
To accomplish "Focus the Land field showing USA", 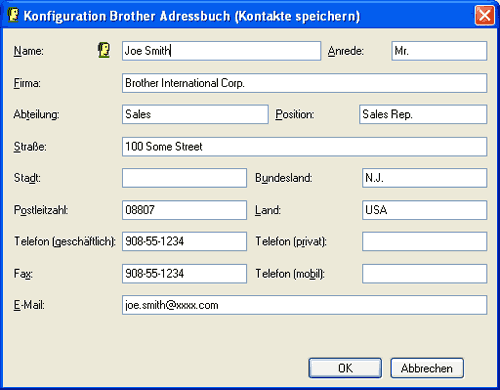I will 424,210.
